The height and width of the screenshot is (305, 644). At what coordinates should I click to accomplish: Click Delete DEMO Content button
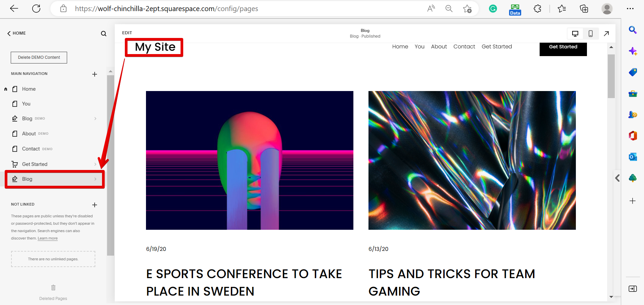[39, 57]
